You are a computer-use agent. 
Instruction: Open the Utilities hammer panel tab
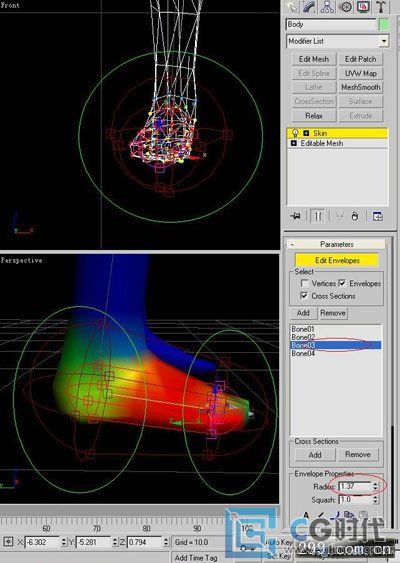381,6
